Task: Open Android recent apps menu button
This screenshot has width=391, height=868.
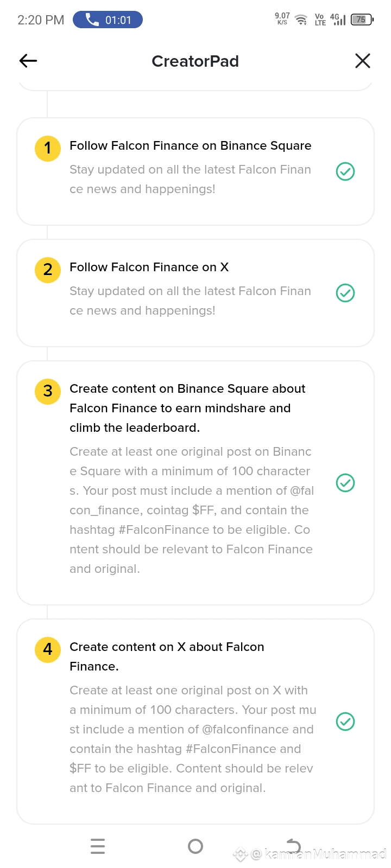Action: (98, 846)
